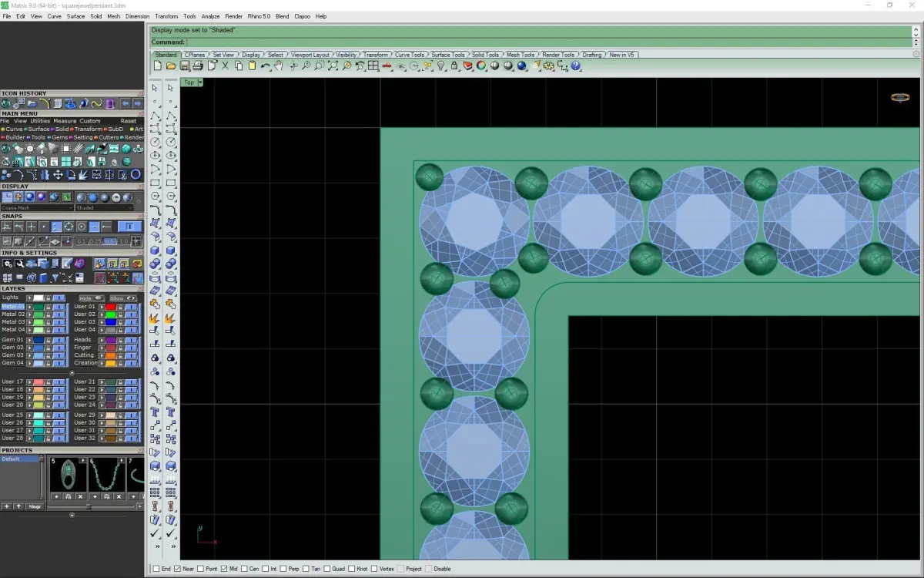924x578 pixels.
Task: Enable the Quad osnap checkbox
Action: [329, 569]
